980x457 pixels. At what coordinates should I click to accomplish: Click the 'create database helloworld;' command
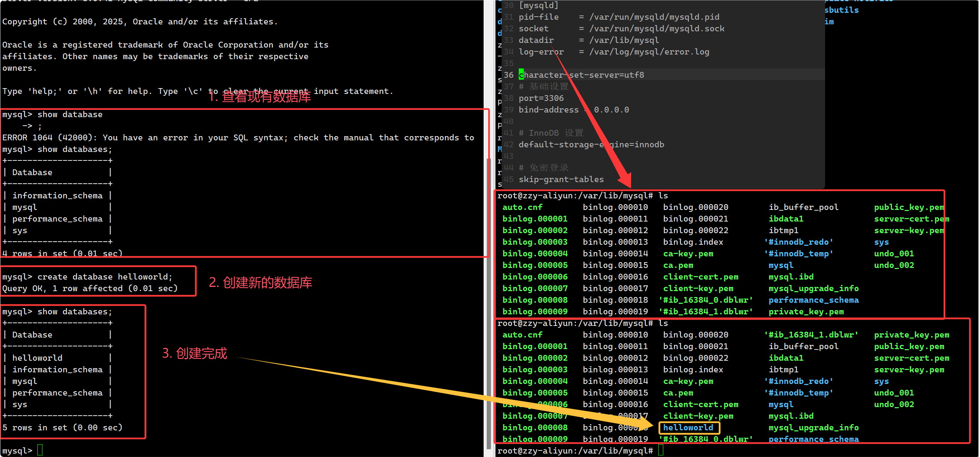[x=104, y=277]
